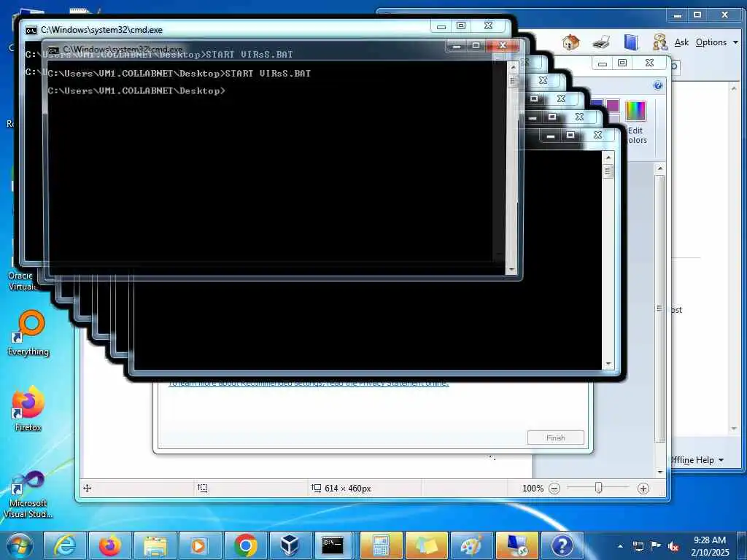Launch Internet Explorer from taskbar
The image size is (747, 560).
(x=65, y=545)
